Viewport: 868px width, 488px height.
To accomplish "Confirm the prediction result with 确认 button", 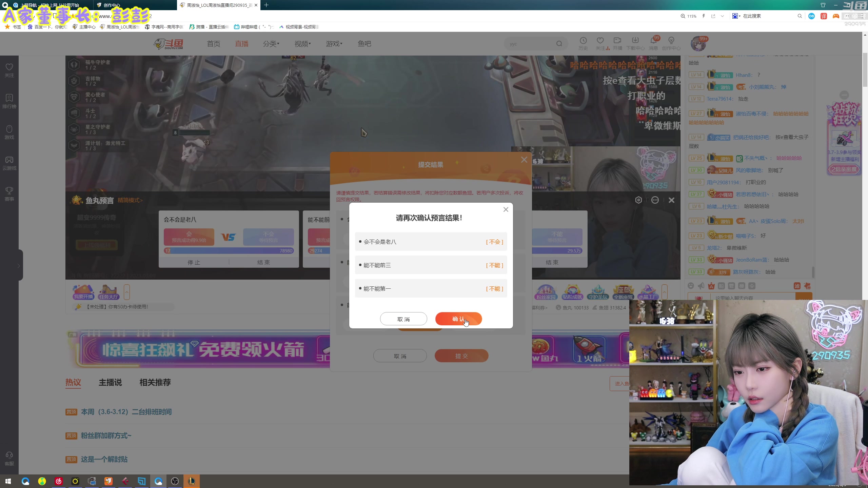I will 458,319.
